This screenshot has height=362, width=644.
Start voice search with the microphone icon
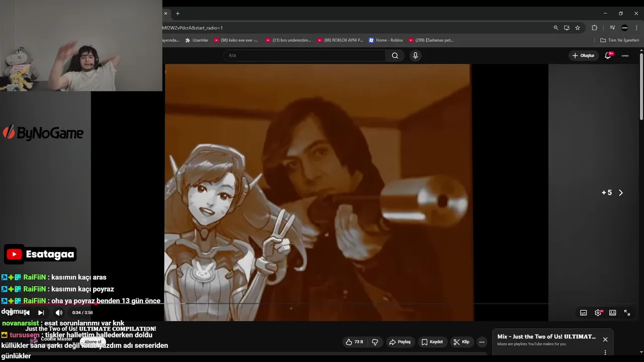[415, 55]
